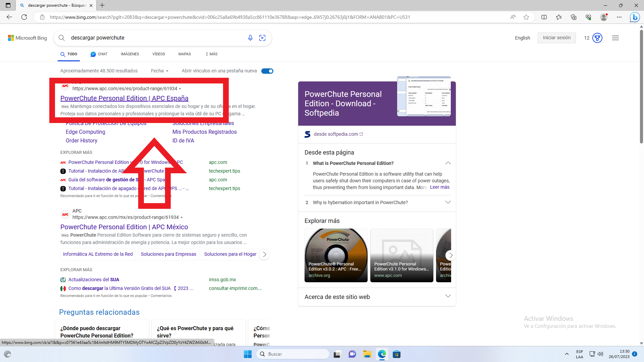The height and width of the screenshot is (362, 644).
Task: Toggle open links in new tab switch
Action: point(267,71)
